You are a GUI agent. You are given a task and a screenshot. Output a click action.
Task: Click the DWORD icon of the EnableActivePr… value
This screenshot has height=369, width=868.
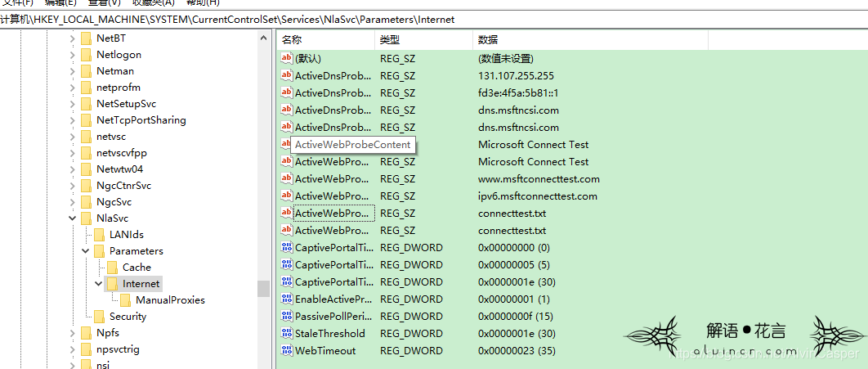(287, 299)
